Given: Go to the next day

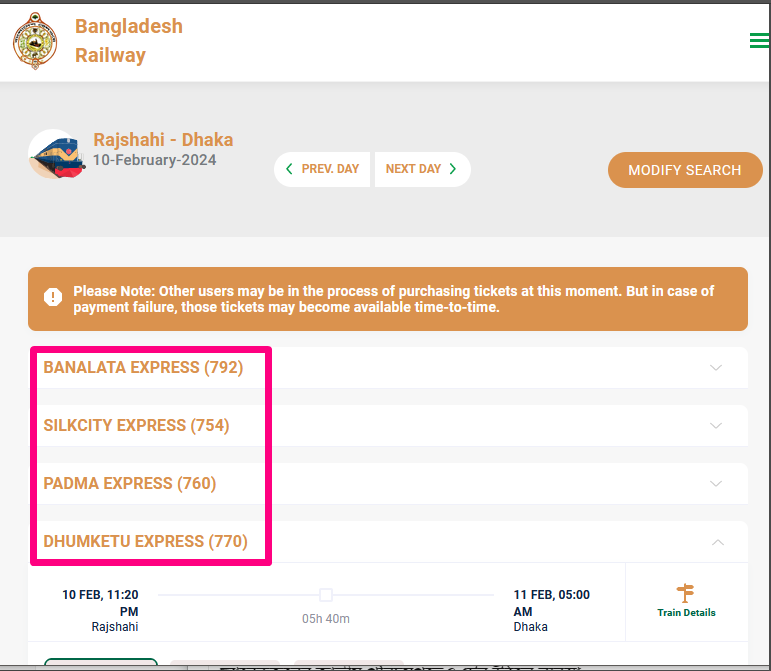Looking at the screenshot, I should click(x=422, y=169).
